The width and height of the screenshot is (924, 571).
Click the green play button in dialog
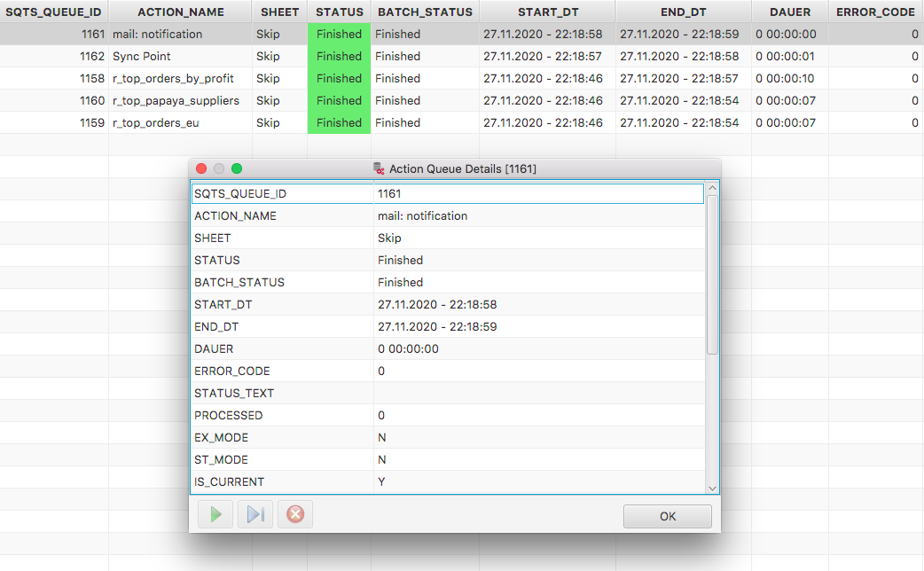[215, 514]
